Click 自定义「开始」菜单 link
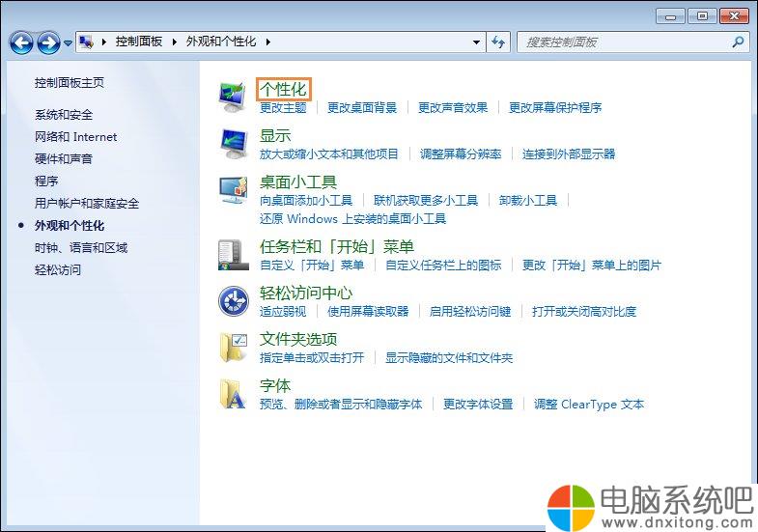Viewport: 758px width, 532px height. [x=312, y=265]
